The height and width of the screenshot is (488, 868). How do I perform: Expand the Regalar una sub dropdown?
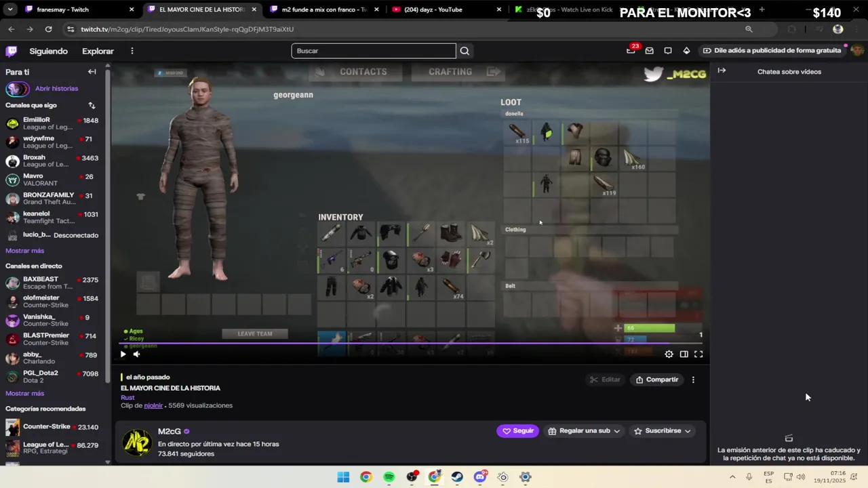(584, 431)
